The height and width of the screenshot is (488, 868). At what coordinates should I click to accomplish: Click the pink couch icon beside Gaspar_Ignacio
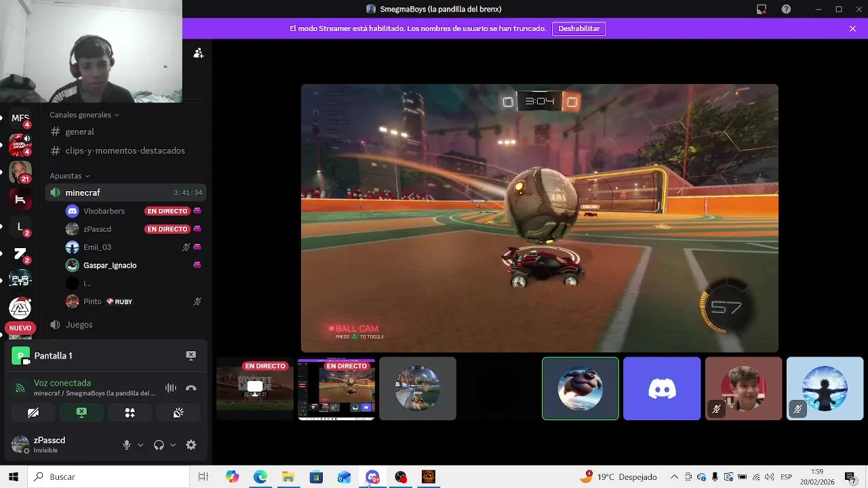(197, 265)
